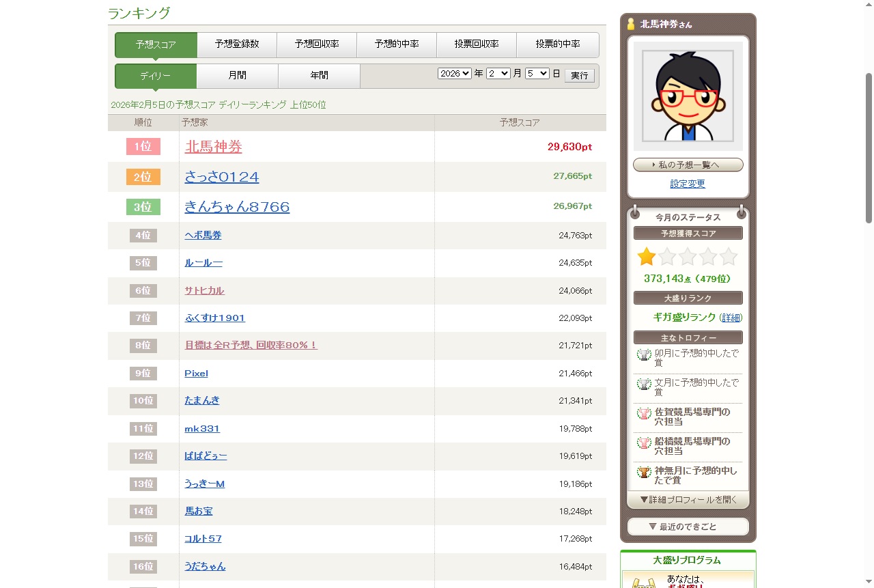Click the page vertical scrollbar

pyautogui.click(x=869, y=148)
